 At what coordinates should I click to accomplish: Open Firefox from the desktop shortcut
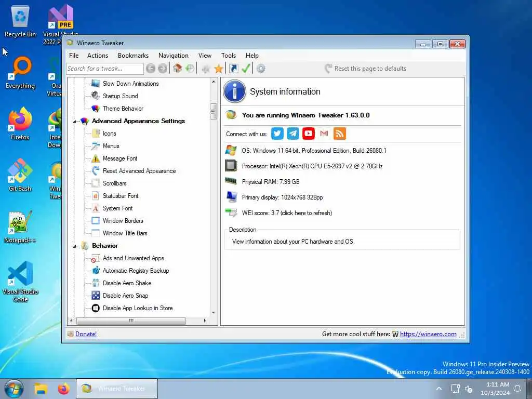tap(20, 124)
